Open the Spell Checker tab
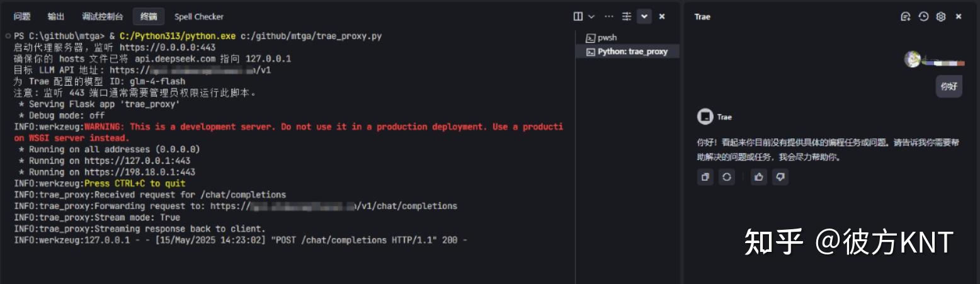This screenshot has width=980, height=284. [199, 16]
